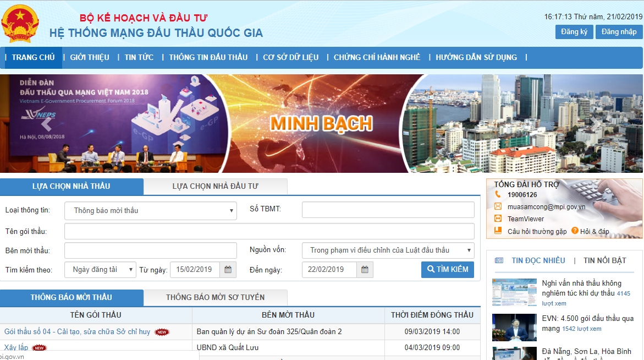Click the Câu hỏi thường gặp book icon
This screenshot has width=644, height=360.
(x=498, y=231)
